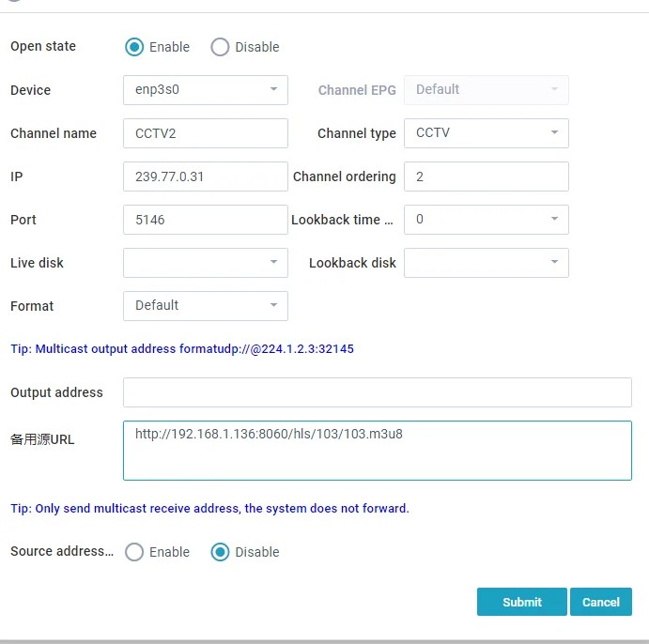This screenshot has height=644, width=649.
Task: Select Enable for Open state
Action: [x=134, y=47]
